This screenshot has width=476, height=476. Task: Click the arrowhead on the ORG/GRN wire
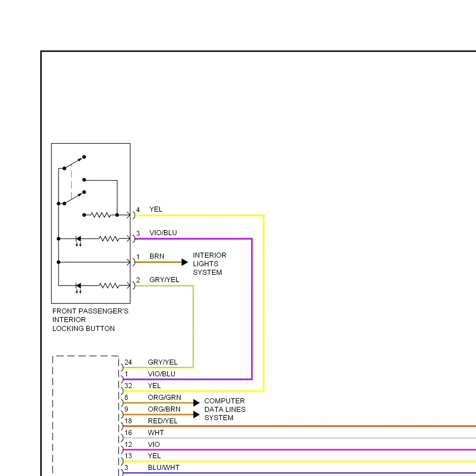pyautogui.click(x=196, y=403)
